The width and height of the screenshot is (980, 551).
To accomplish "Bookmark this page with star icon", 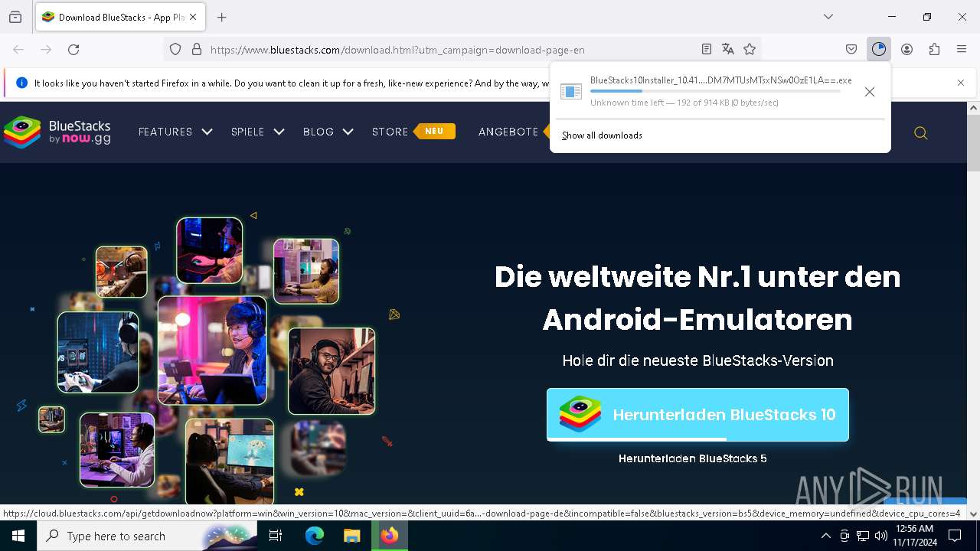I will click(750, 50).
